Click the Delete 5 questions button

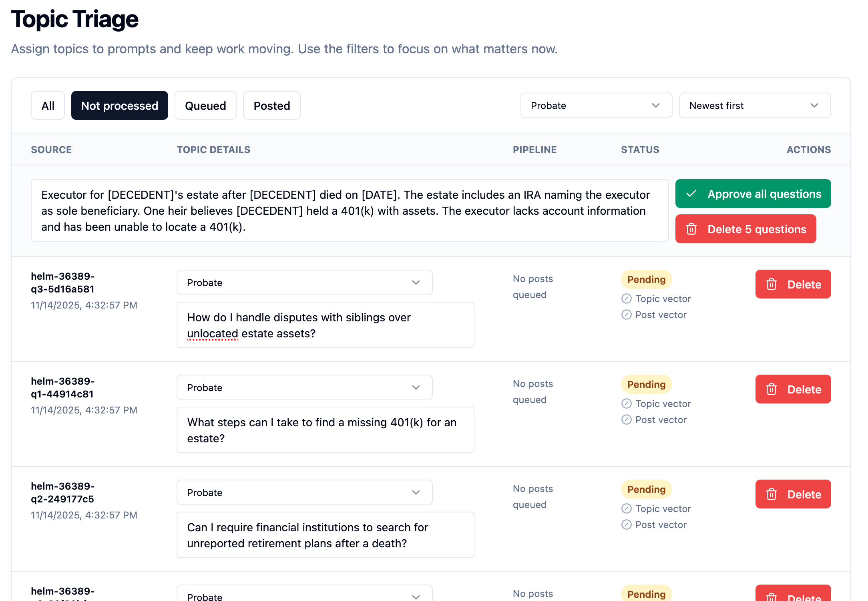[745, 229]
